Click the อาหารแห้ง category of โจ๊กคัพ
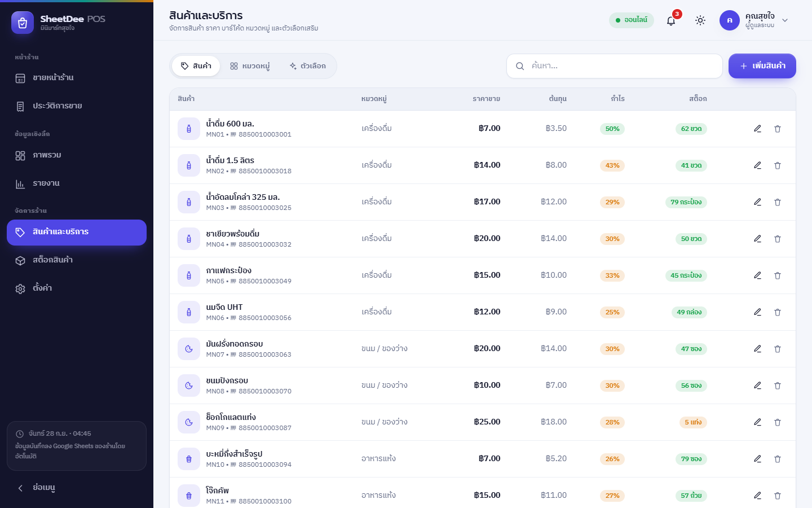Viewport: 812px width, 508px height. point(378,495)
